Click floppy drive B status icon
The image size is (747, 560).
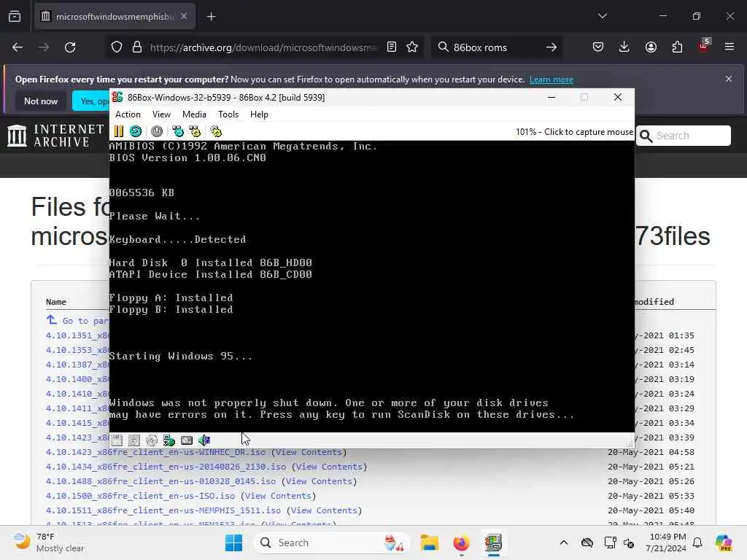[134, 440]
